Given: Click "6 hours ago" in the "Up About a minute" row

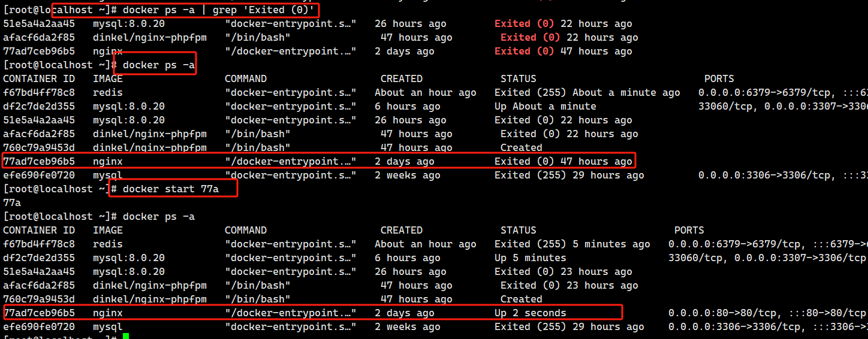Looking at the screenshot, I should [x=408, y=107].
